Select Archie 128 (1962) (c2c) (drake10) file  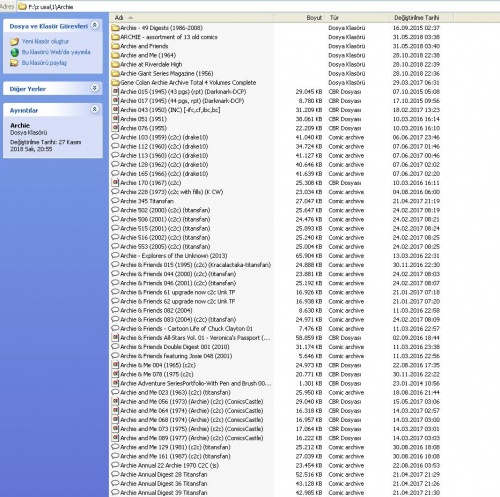[x=164, y=165]
